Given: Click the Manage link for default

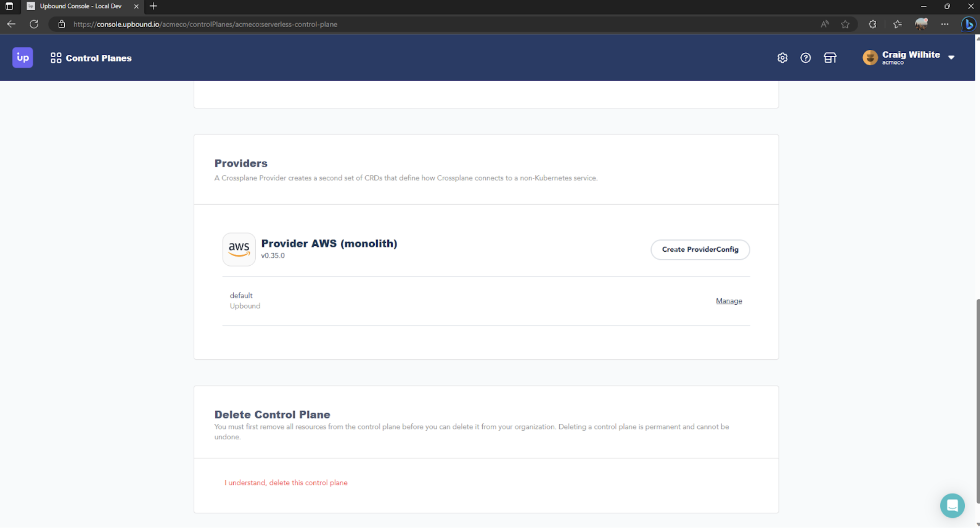Looking at the screenshot, I should [x=729, y=301].
